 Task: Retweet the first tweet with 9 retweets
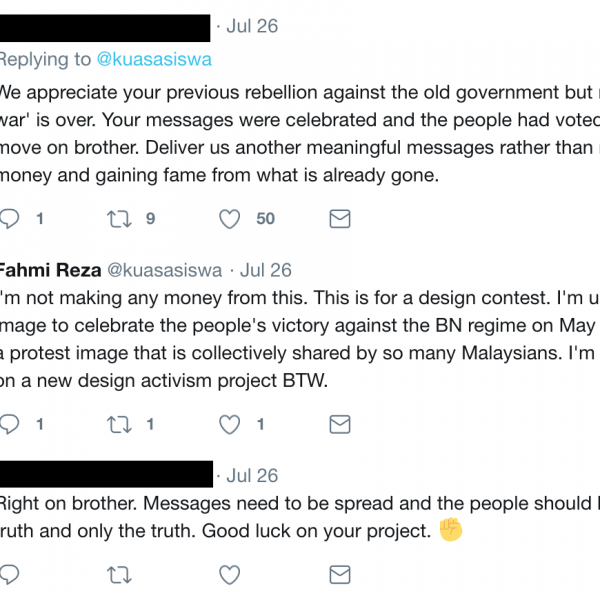tap(120, 219)
